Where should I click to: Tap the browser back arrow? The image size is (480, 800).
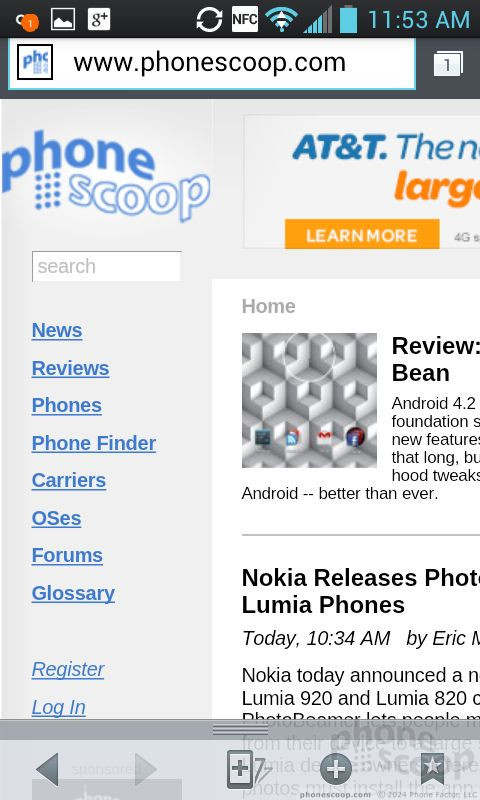48,768
